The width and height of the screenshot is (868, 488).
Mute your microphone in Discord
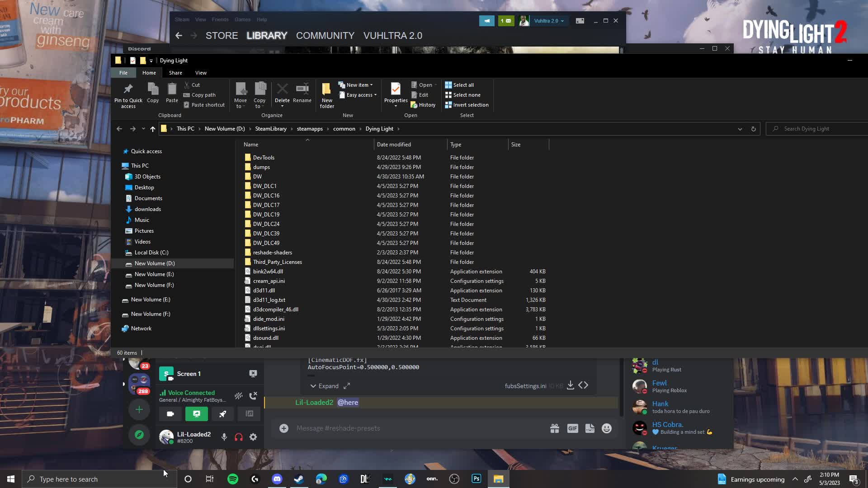click(224, 437)
